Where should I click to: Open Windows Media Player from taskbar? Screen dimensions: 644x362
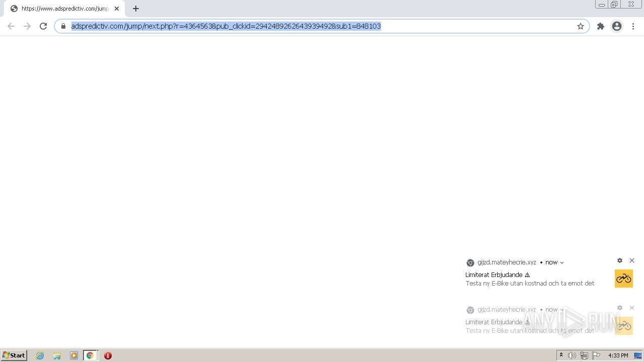[x=74, y=355]
